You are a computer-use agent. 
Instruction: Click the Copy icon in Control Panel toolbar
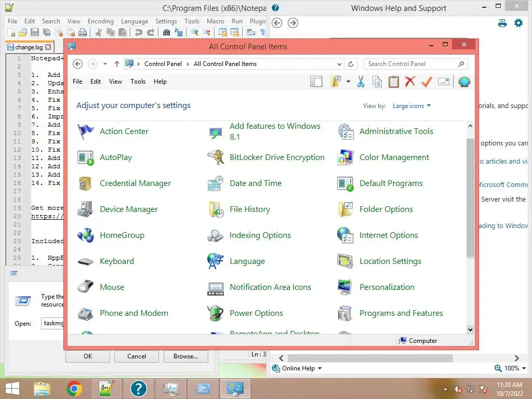(x=377, y=82)
